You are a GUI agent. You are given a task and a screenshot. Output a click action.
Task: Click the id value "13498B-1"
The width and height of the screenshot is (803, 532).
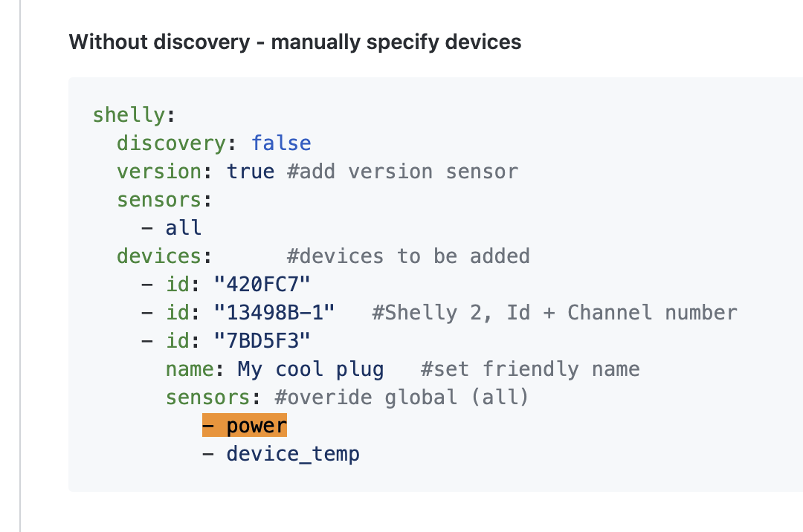coord(274,312)
